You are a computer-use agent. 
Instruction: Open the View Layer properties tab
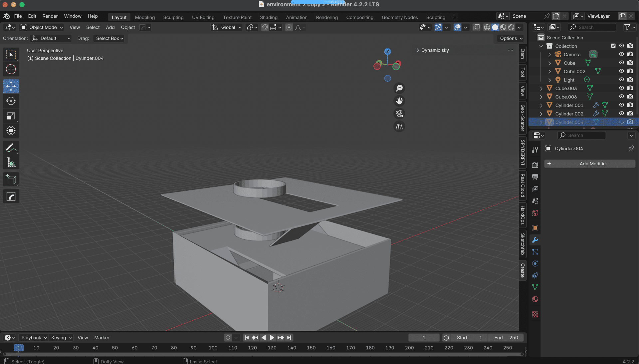535,189
